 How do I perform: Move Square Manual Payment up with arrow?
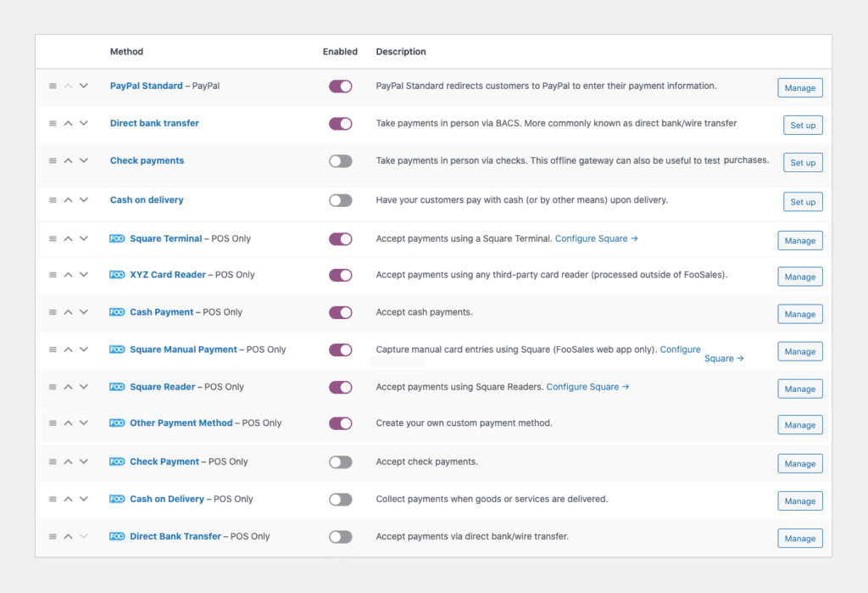pos(68,350)
